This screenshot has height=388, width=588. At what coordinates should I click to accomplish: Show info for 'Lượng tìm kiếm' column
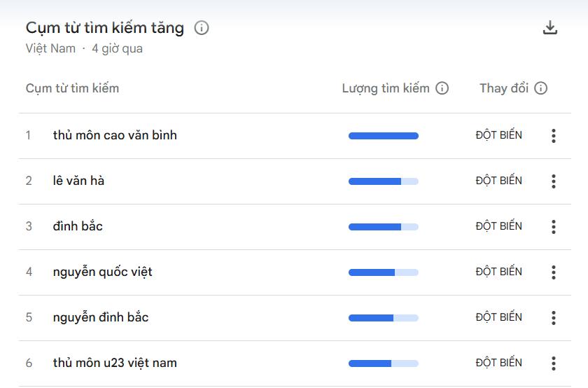coord(442,88)
